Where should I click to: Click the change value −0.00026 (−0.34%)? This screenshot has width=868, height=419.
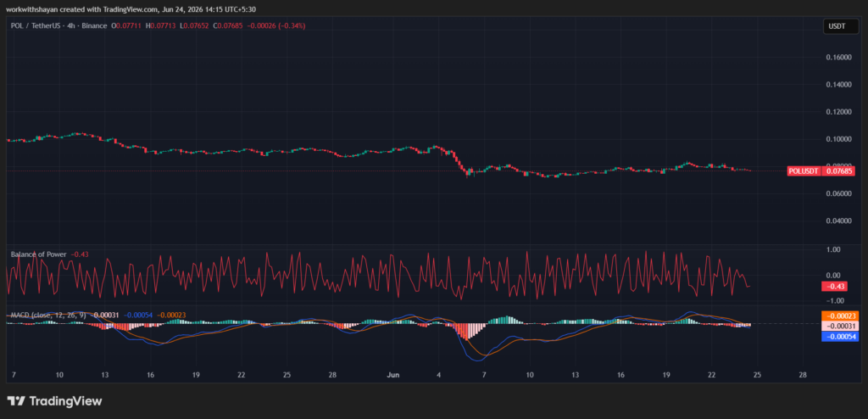click(275, 26)
